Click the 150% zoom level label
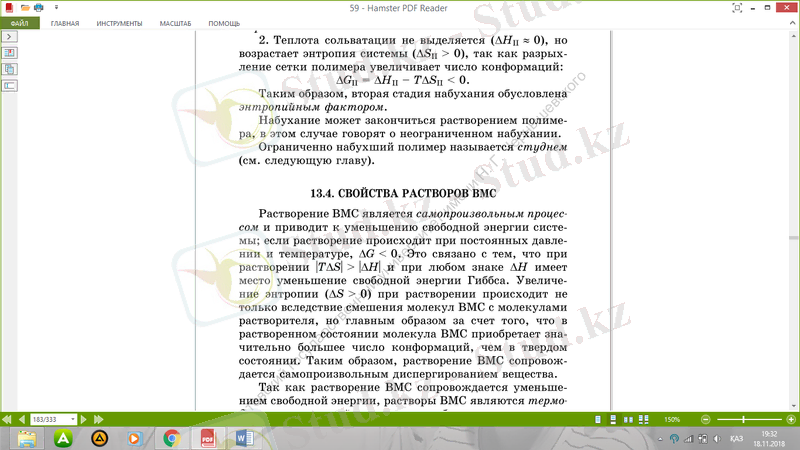800x450 pixels. click(672, 419)
